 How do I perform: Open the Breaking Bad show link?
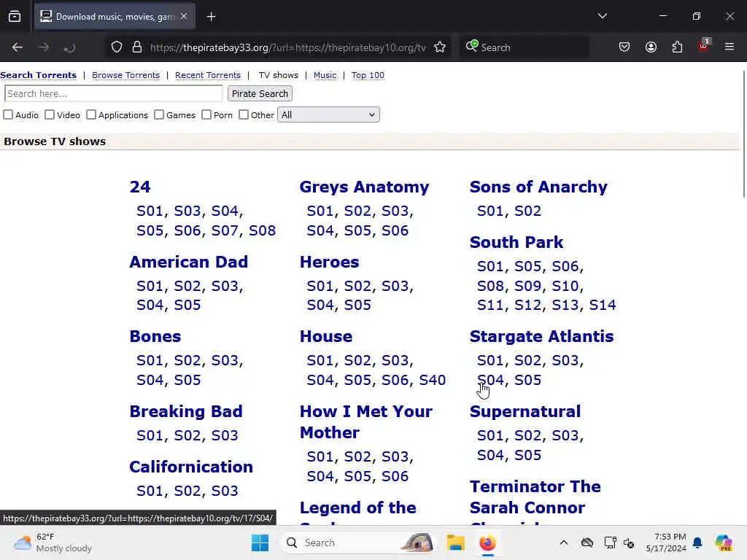[186, 411]
